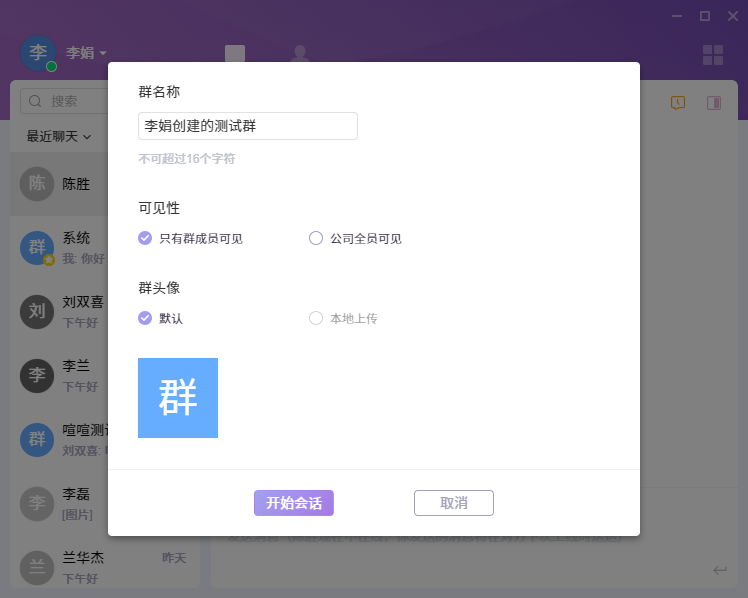Click the 取消 button

pyautogui.click(x=454, y=503)
